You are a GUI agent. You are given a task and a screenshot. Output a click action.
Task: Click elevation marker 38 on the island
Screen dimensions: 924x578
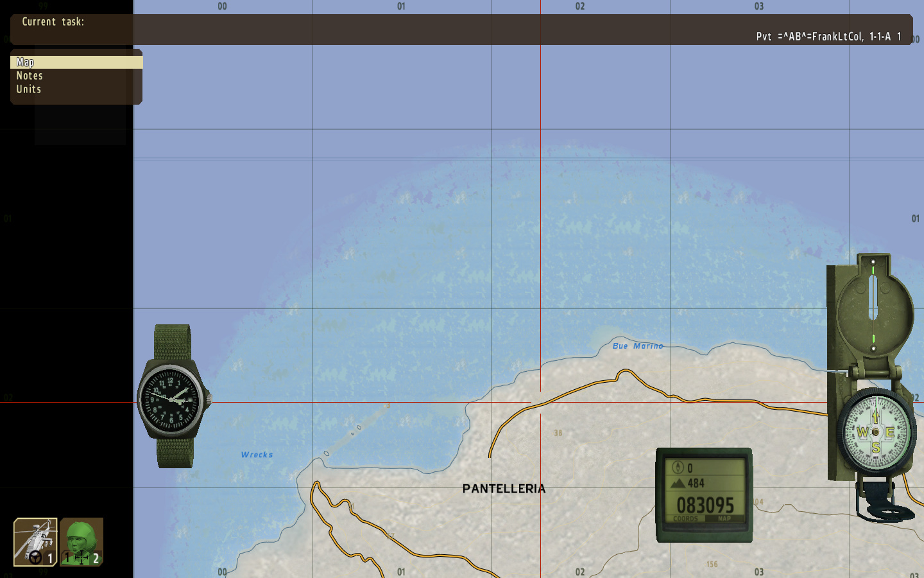coord(558,433)
